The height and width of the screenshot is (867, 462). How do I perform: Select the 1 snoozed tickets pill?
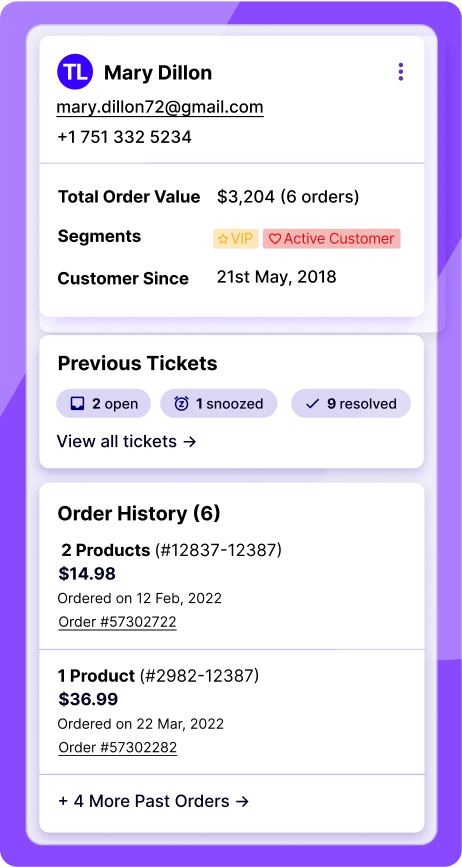tap(219, 404)
